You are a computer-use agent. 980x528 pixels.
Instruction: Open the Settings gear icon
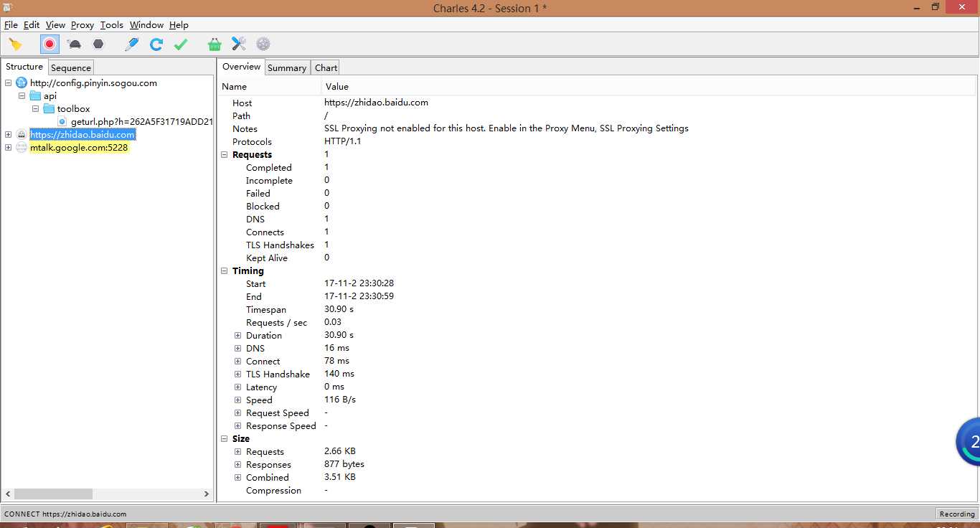coord(263,44)
